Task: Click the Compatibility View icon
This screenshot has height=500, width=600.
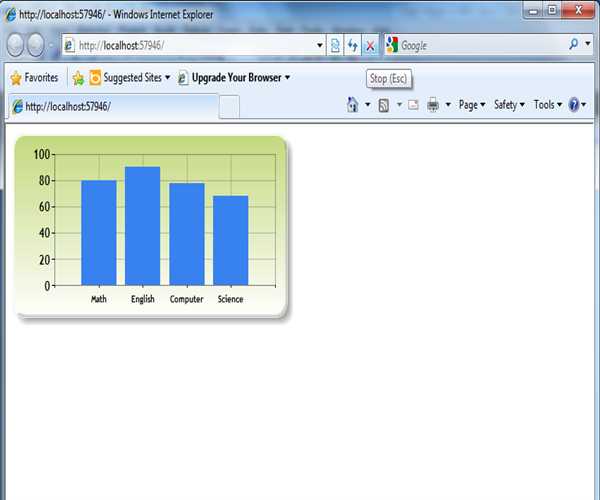Action: (x=335, y=46)
